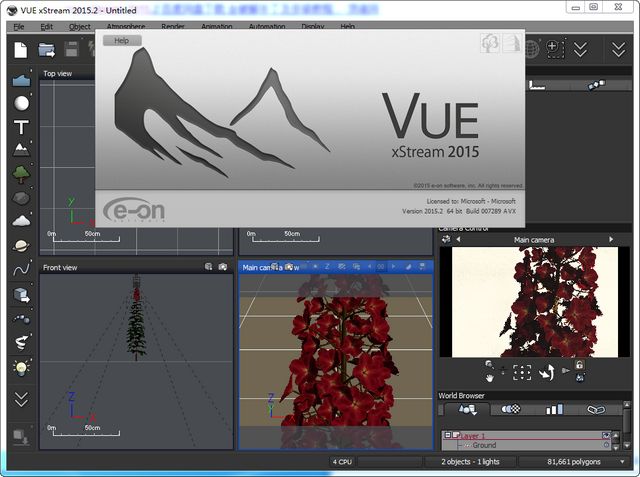Click the Front view camera snapshot icon

point(222,267)
